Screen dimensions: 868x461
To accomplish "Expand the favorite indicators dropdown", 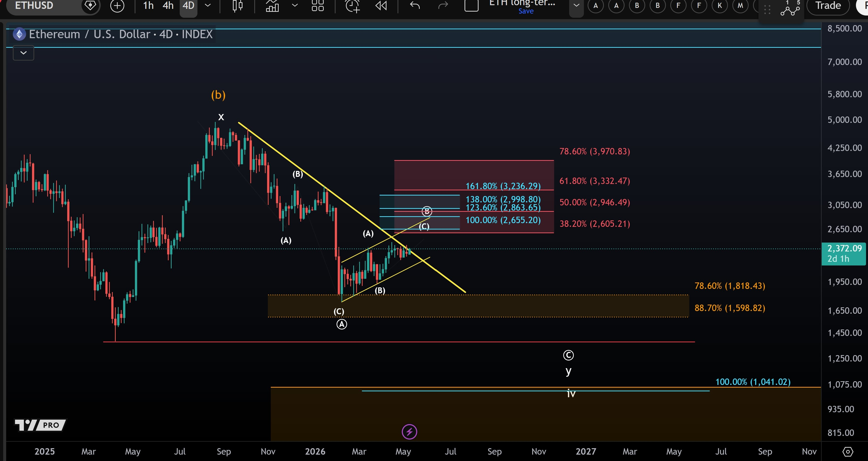I will [295, 6].
